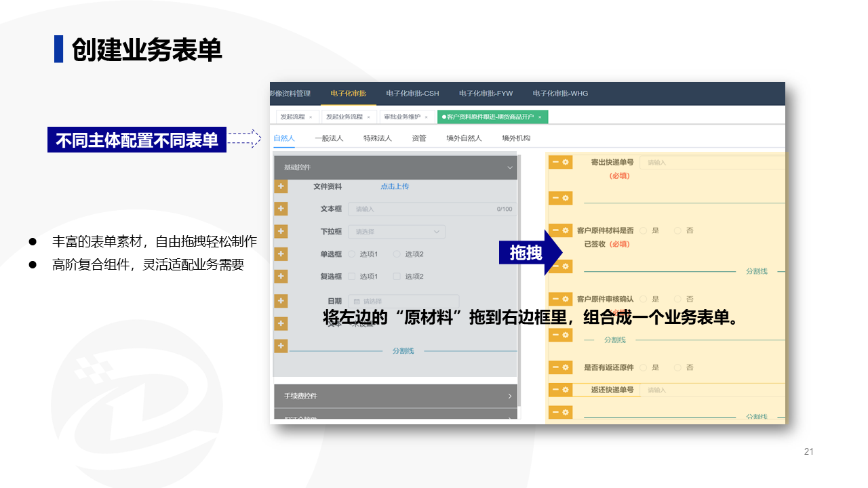Click the minus icon beside 是否有返还原件
The width and height of the screenshot is (868, 488).
555,367
